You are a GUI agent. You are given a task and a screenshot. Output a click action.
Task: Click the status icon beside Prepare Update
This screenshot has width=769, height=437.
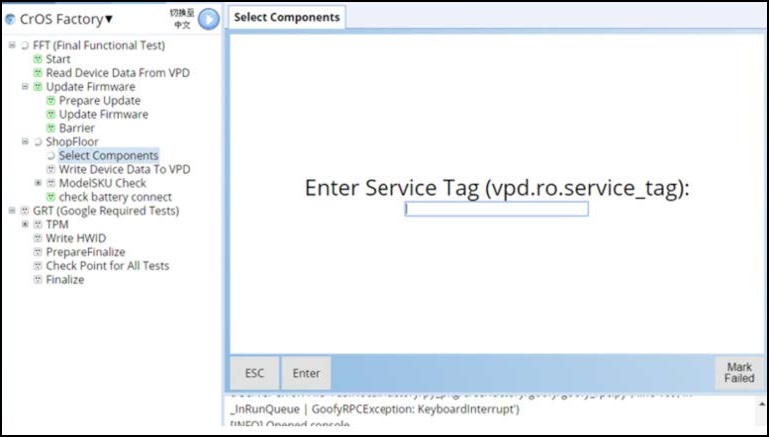click(x=51, y=101)
